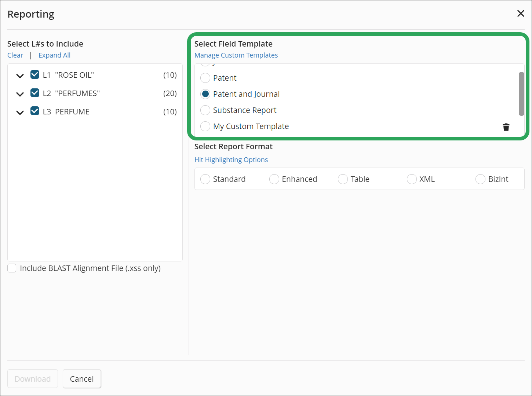Click the "Select Report Format" heading
The width and height of the screenshot is (532, 396).
click(x=233, y=146)
